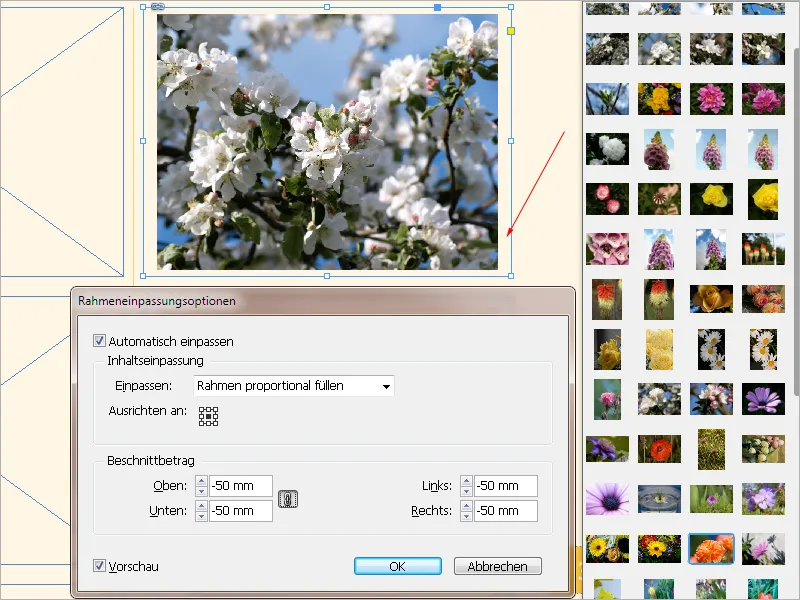Screen dimensions: 800x600
Task: Disable the Automatisch einpassen checkbox
Action: [x=99, y=340]
